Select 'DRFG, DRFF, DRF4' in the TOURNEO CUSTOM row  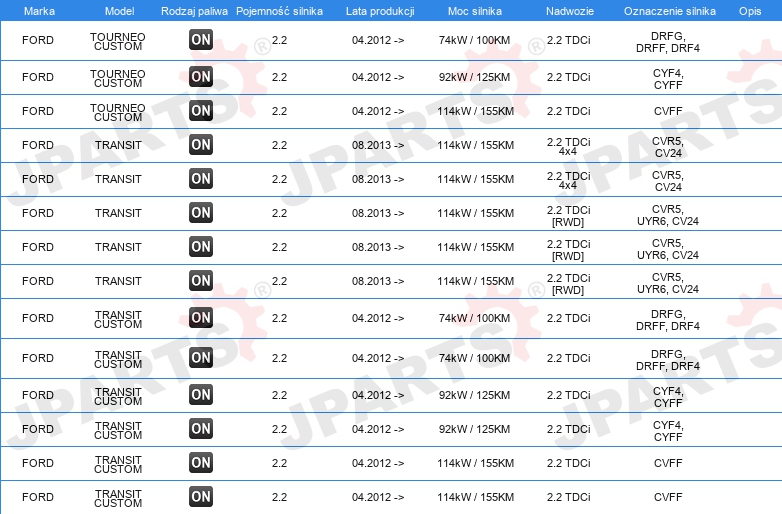coord(668,42)
